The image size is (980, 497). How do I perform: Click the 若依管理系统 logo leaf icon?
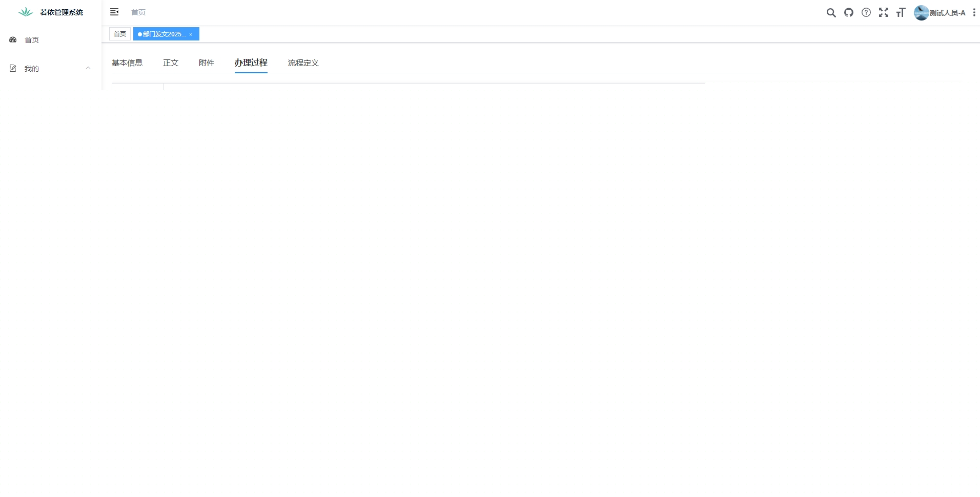[25, 12]
